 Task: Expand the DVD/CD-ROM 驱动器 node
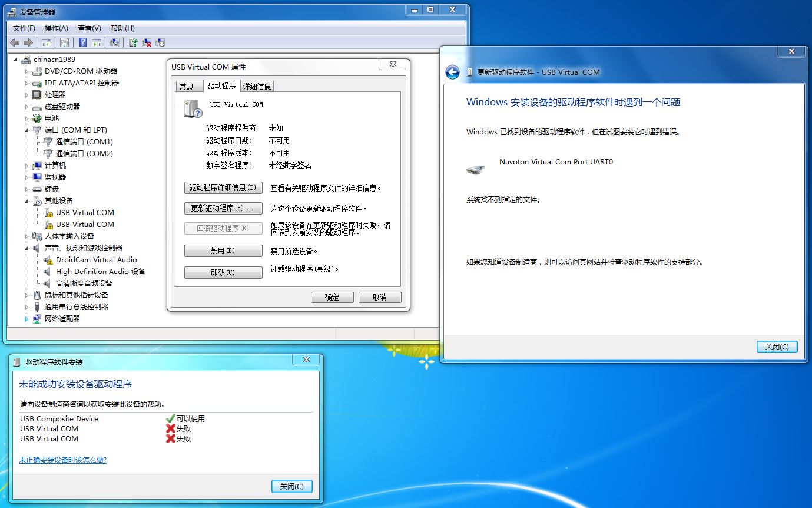point(26,71)
